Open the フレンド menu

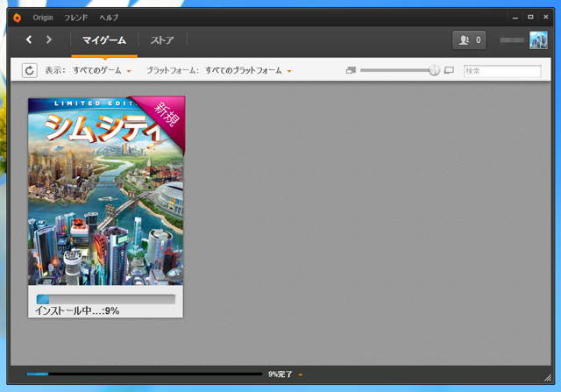pyautogui.click(x=76, y=18)
